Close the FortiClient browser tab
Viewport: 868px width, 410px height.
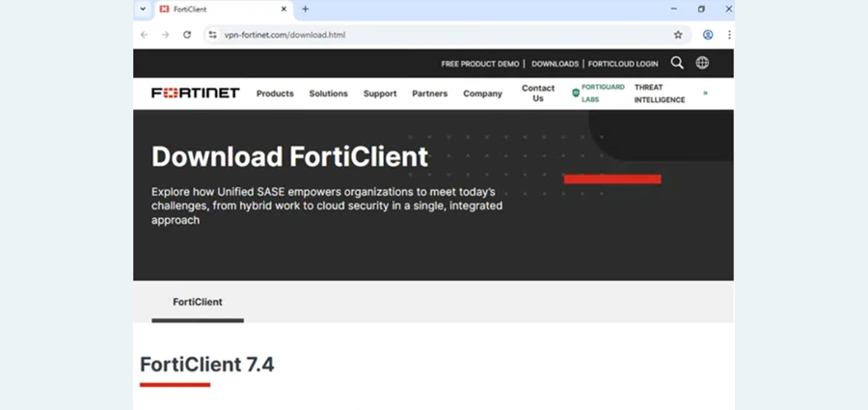[284, 9]
